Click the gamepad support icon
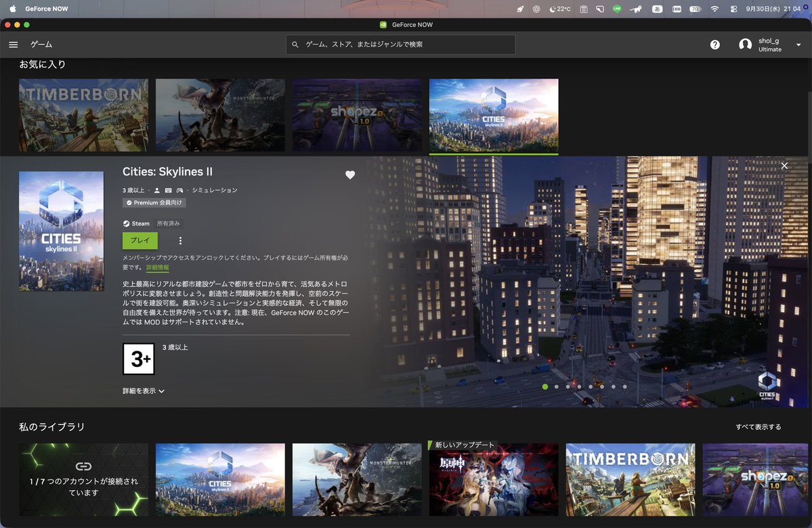812x528 pixels. [179, 190]
